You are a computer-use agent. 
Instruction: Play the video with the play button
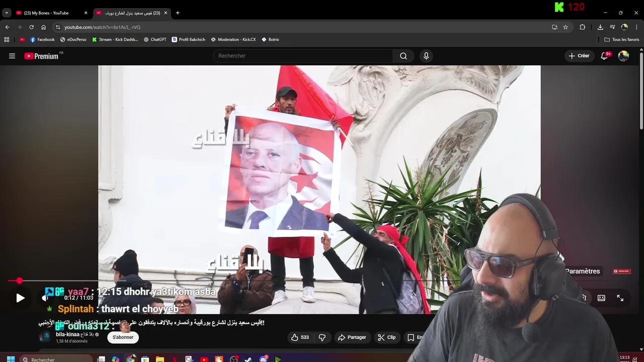click(x=20, y=298)
